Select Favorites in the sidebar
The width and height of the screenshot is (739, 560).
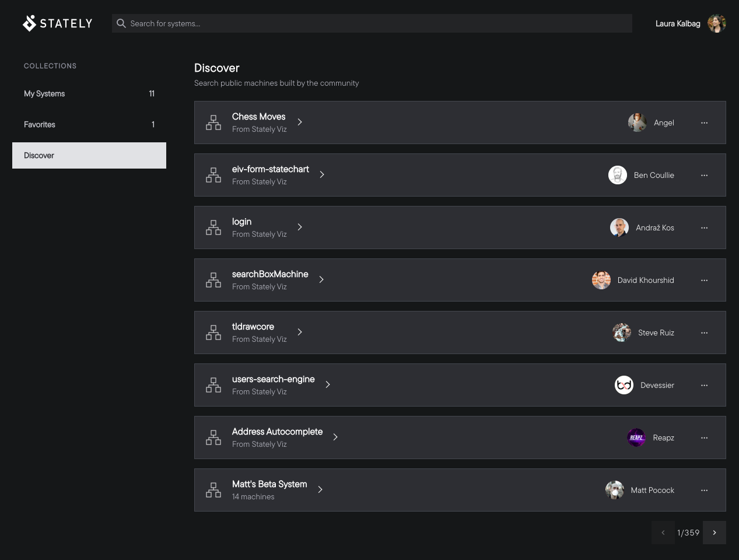pos(89,124)
